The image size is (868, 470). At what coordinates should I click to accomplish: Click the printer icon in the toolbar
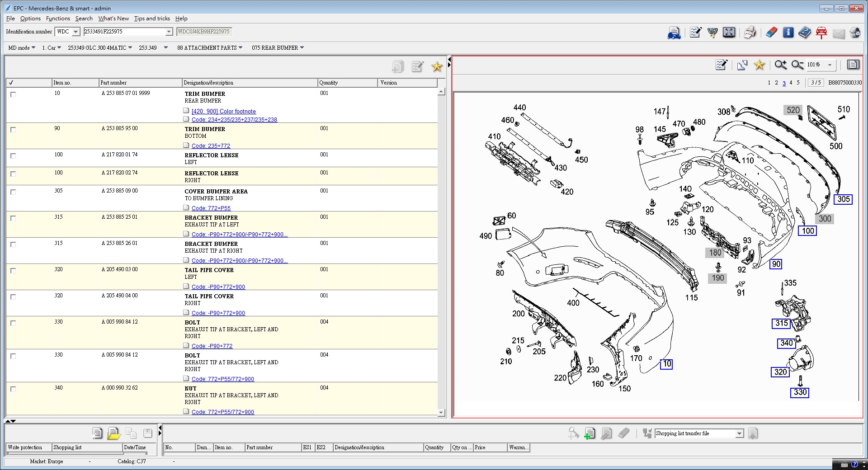(750, 33)
